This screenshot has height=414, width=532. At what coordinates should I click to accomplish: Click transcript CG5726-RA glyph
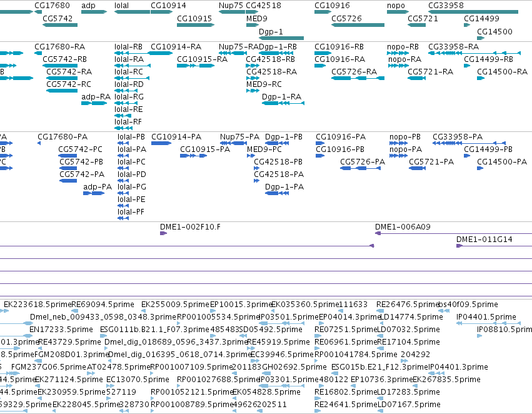point(358,78)
